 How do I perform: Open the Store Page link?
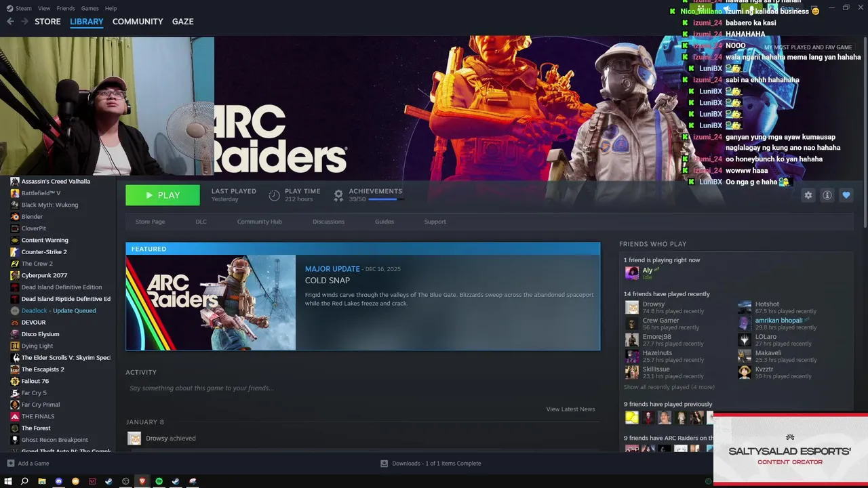point(150,222)
